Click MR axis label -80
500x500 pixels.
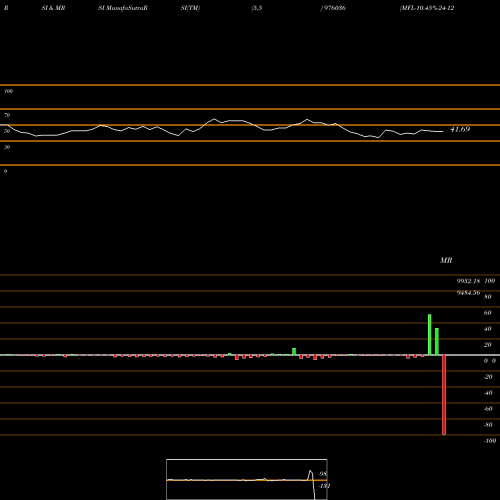coord(488,425)
